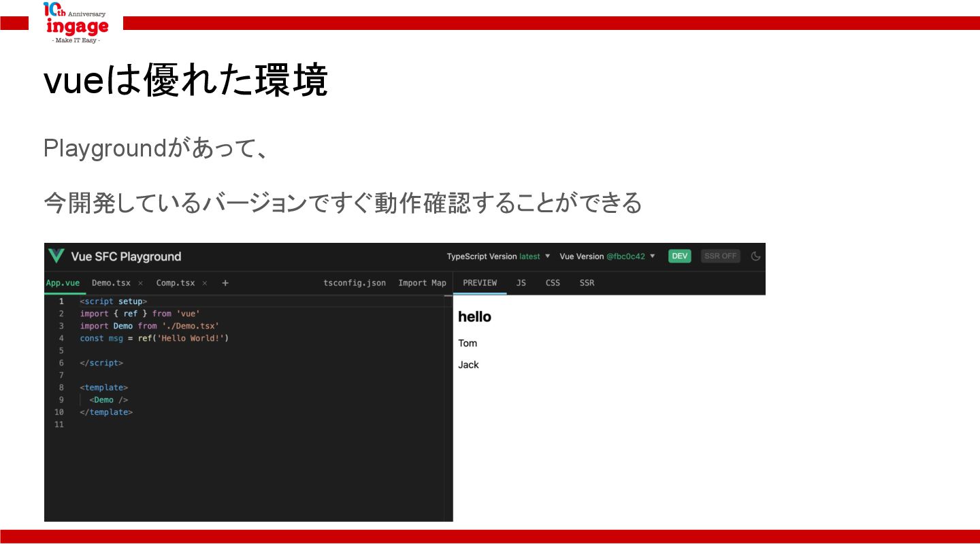980x551 pixels.
Task: Click the '<Demo />' line in editor
Action: [x=108, y=400]
